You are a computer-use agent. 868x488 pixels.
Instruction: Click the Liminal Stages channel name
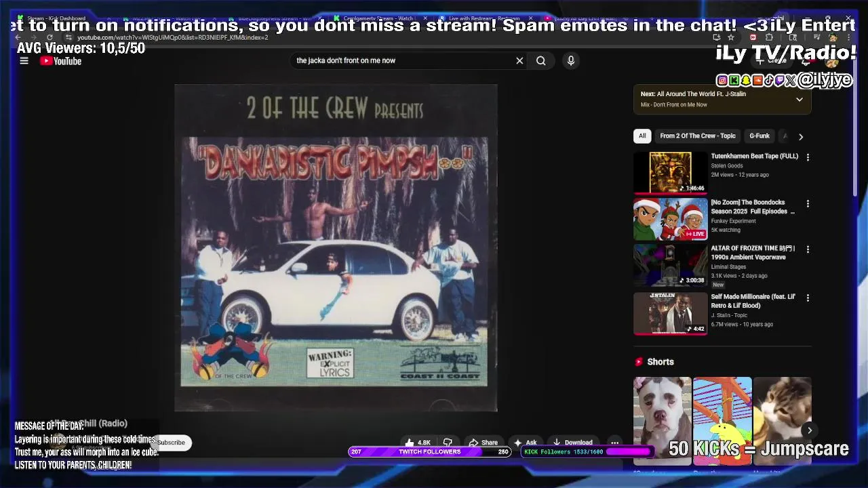(728, 267)
